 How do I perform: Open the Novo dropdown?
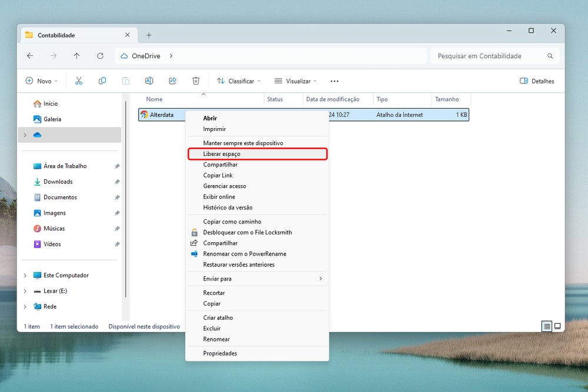41,81
